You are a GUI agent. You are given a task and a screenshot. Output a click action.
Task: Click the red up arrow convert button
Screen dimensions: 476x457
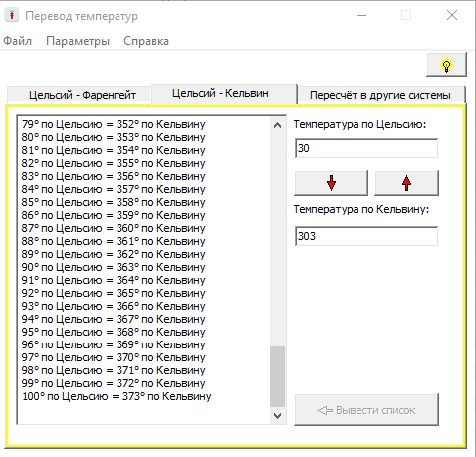406,183
